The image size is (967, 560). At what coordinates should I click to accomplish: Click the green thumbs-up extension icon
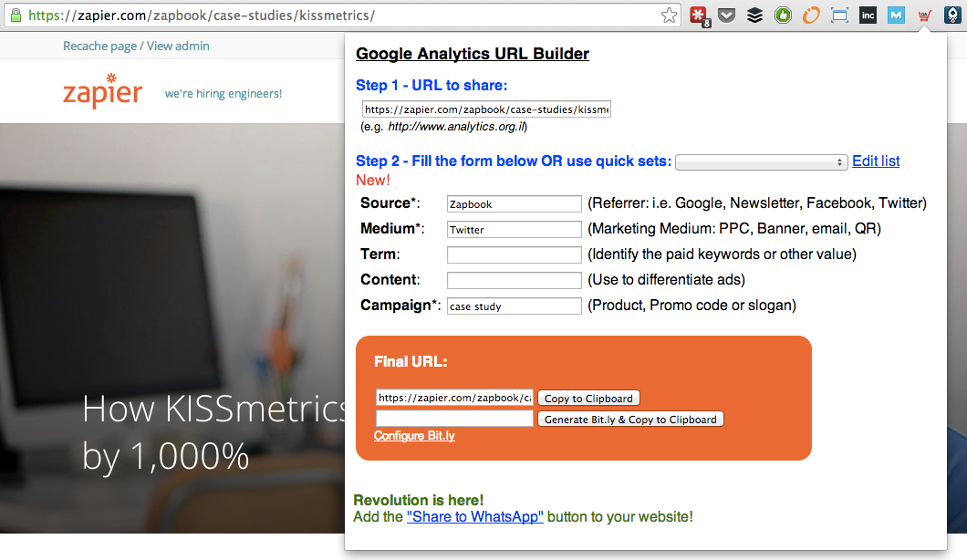click(x=784, y=16)
